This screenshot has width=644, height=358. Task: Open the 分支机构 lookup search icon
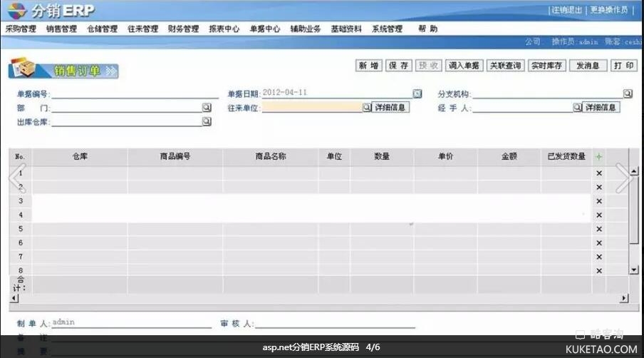click(x=628, y=93)
